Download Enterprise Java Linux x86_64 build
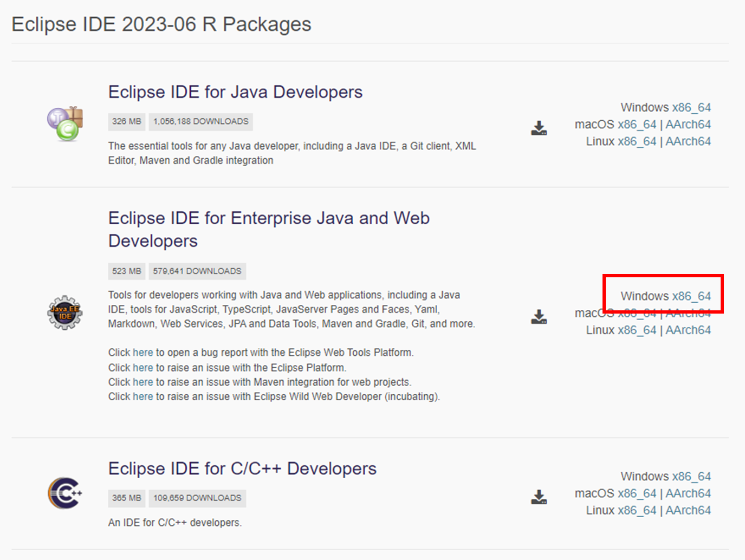 point(637,330)
